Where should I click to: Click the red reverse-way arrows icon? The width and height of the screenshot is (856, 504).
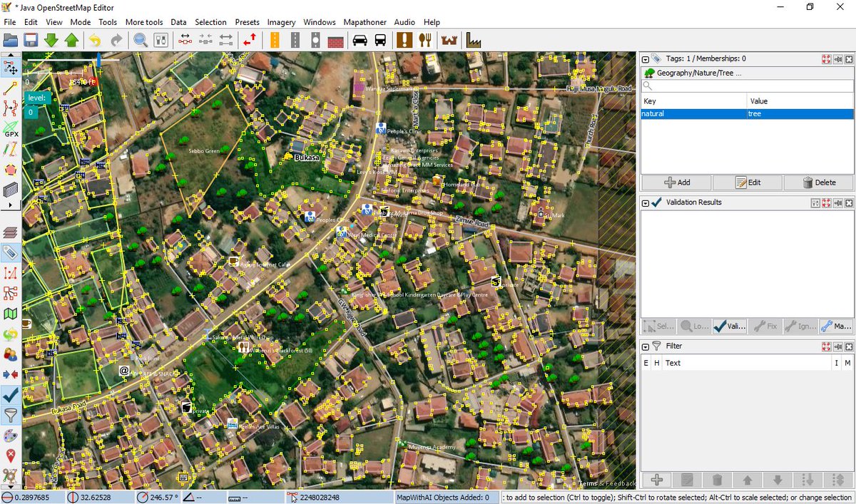(250, 41)
